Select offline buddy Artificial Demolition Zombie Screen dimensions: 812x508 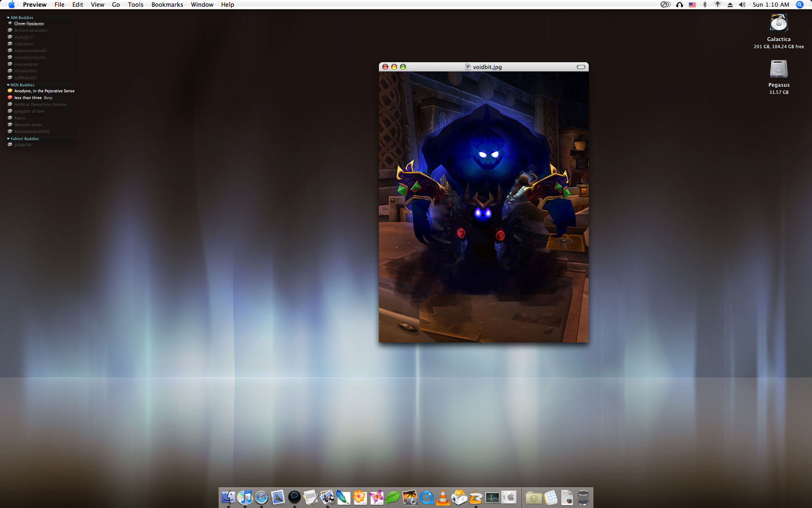41,105
